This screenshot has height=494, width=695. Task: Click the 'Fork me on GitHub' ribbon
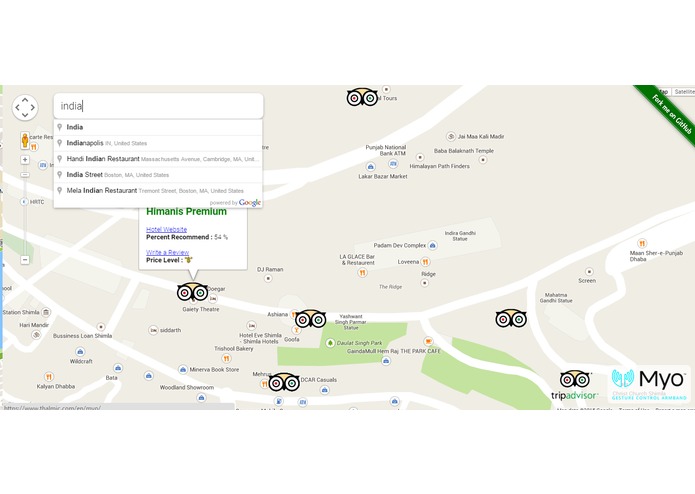coord(669,113)
